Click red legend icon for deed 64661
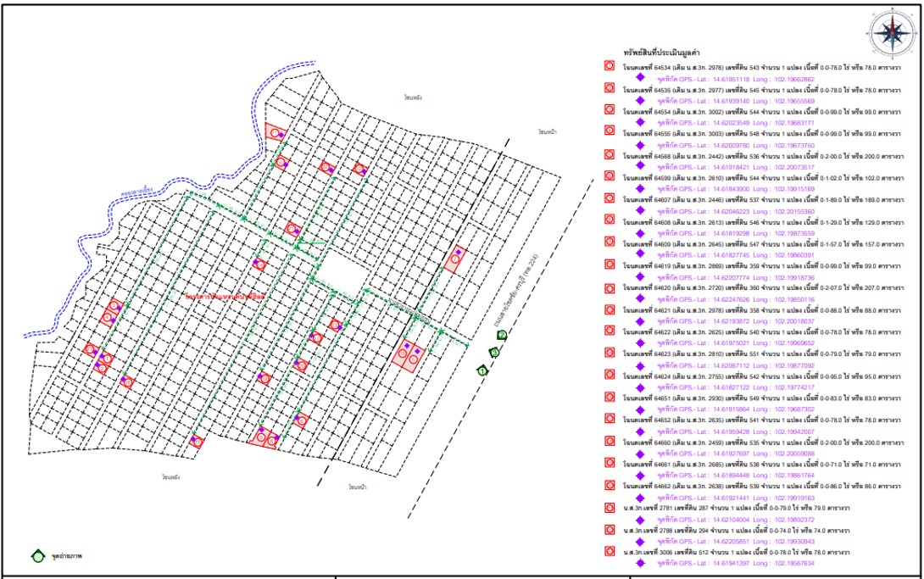Image resolution: width=924 pixels, height=579 pixels. 610,462
